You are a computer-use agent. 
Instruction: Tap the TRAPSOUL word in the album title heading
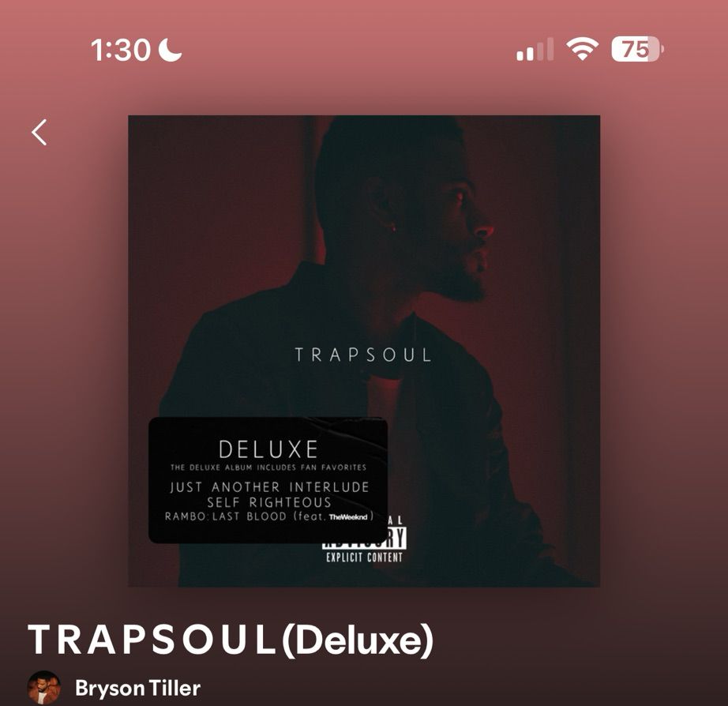pyautogui.click(x=152, y=640)
